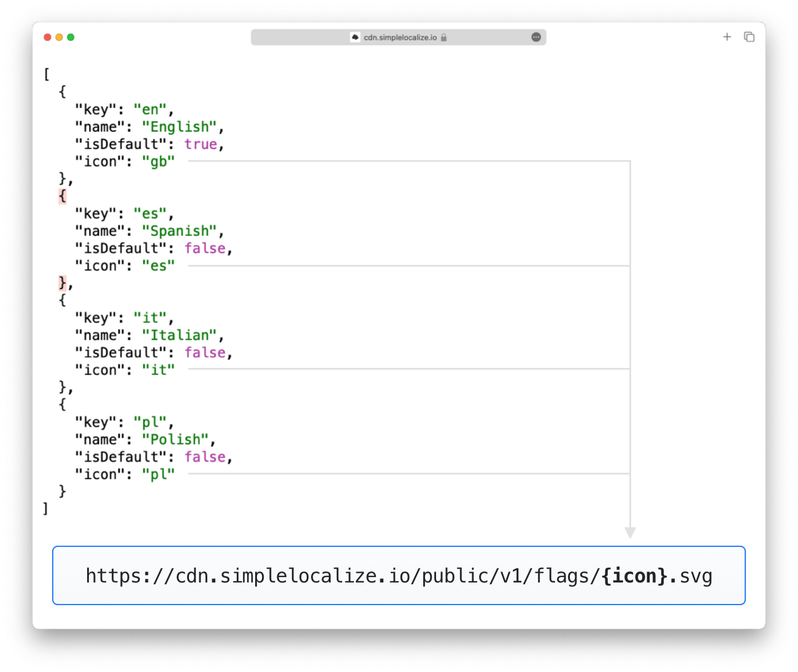798x672 pixels.
Task: Click the "en" key value
Action: pyautogui.click(x=150, y=110)
